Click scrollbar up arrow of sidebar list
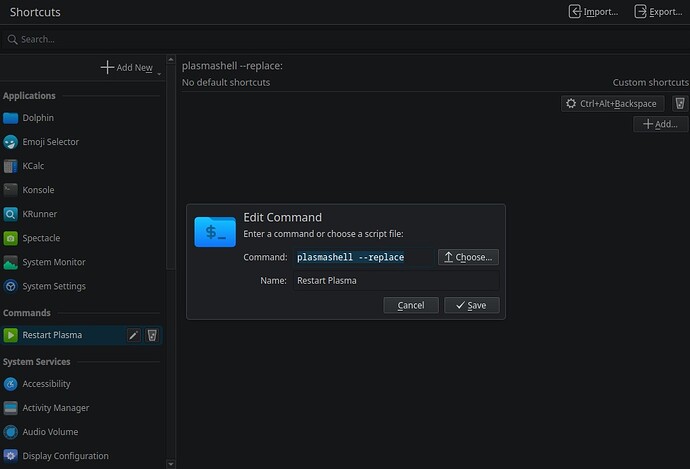 coord(171,59)
